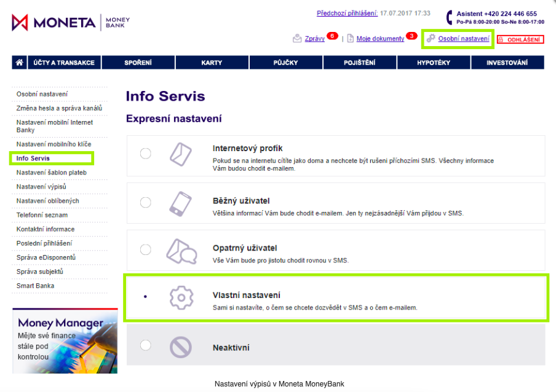Click the mobile phone icon of Běžný uživatel
Image resolution: width=556 pixels, height=392 pixels.
pyautogui.click(x=180, y=203)
